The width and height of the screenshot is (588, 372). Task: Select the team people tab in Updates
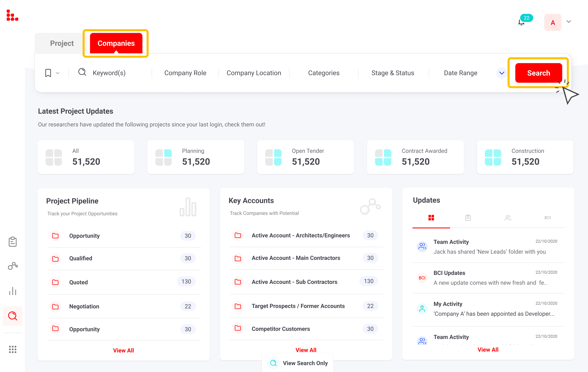(508, 218)
